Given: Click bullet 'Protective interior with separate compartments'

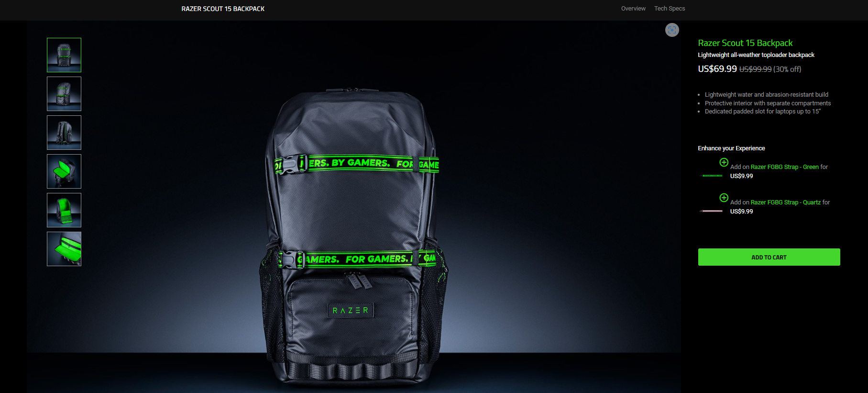Looking at the screenshot, I should pos(768,103).
